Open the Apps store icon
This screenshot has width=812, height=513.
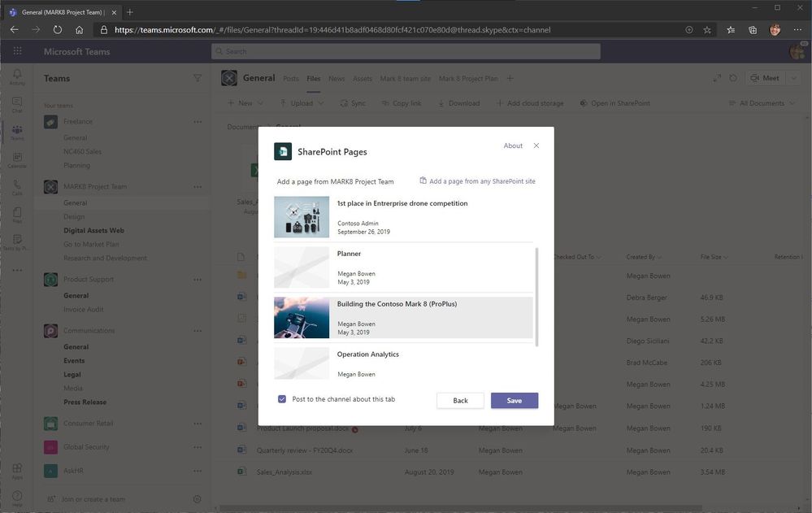[17, 471]
